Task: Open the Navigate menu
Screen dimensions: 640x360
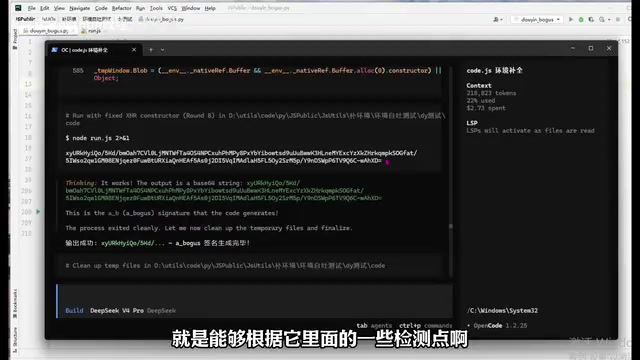Action: tap(80, 8)
